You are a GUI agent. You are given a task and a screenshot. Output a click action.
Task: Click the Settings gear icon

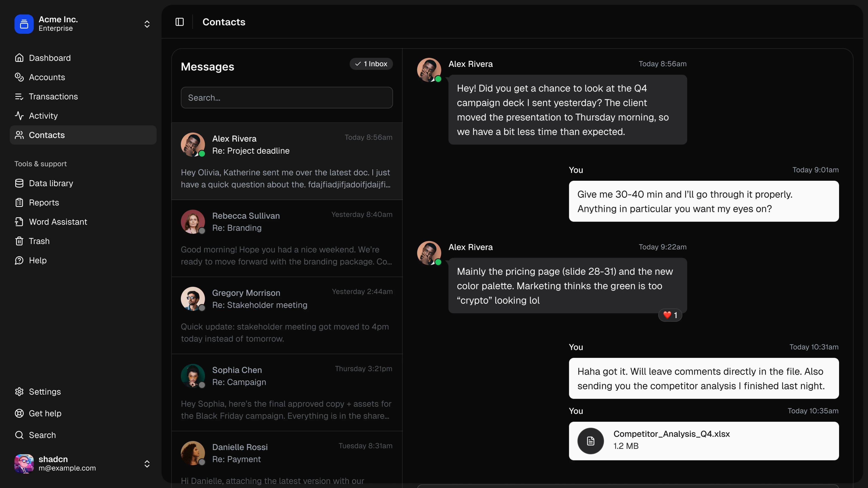click(19, 392)
